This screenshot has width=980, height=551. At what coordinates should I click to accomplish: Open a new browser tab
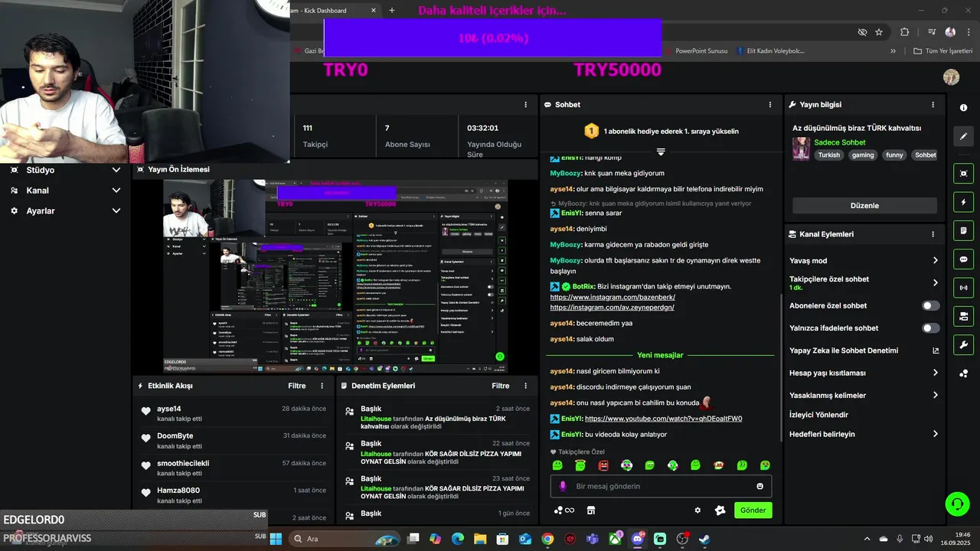392,10
